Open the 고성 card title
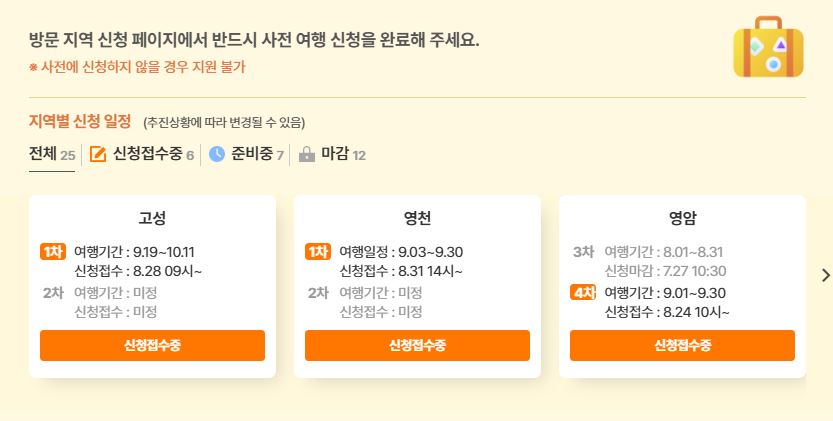Viewport: 833px width, 421px height. 152,218
